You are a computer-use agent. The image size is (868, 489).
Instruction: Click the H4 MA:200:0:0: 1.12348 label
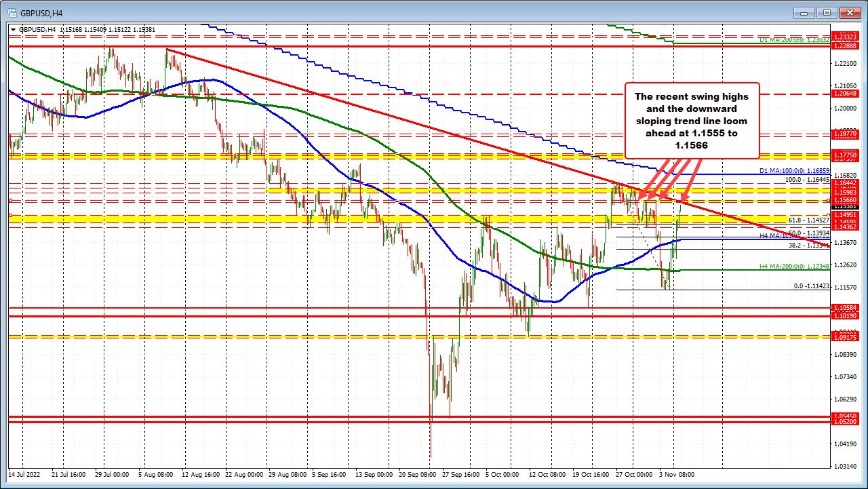pos(794,268)
